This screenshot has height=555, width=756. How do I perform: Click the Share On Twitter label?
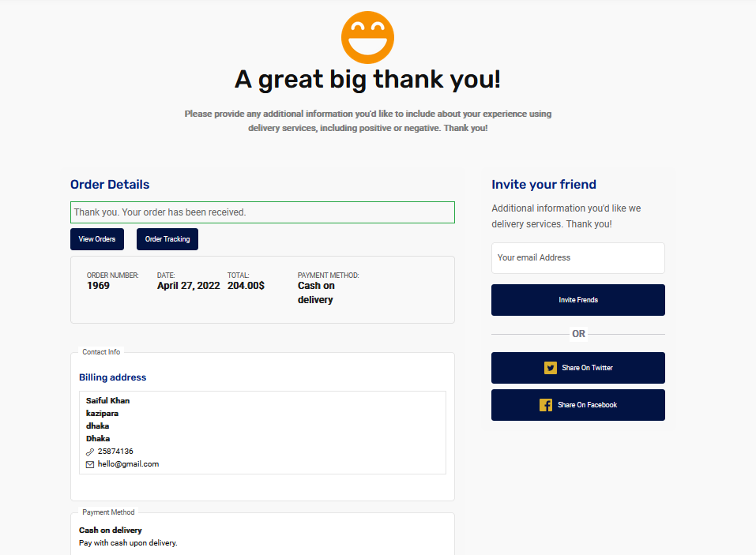tap(587, 368)
